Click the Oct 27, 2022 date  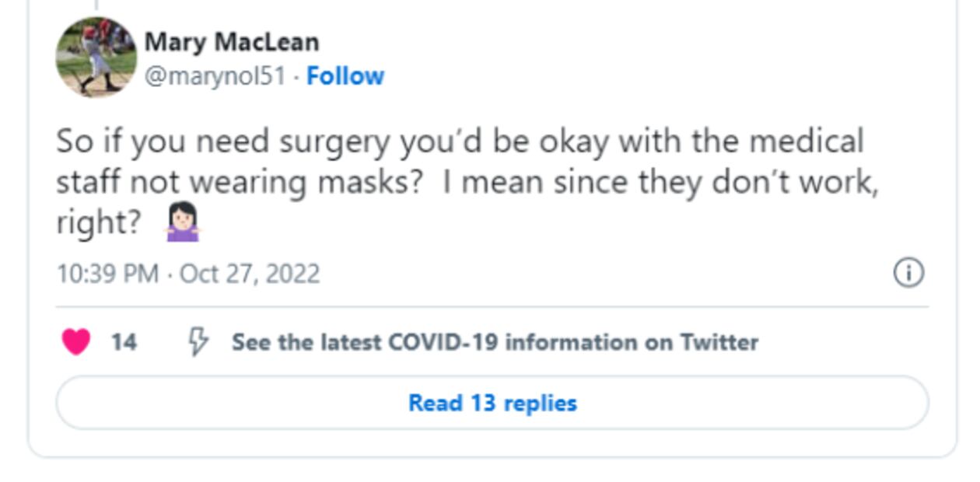pyautogui.click(x=250, y=274)
